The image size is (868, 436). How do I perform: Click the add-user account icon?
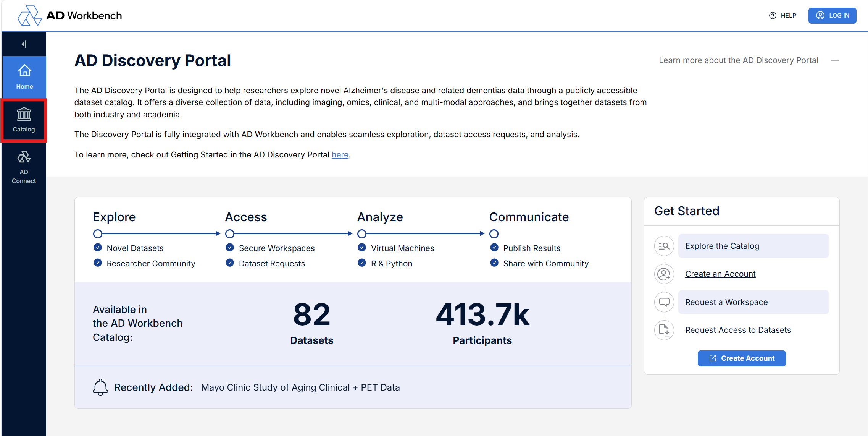pos(664,274)
